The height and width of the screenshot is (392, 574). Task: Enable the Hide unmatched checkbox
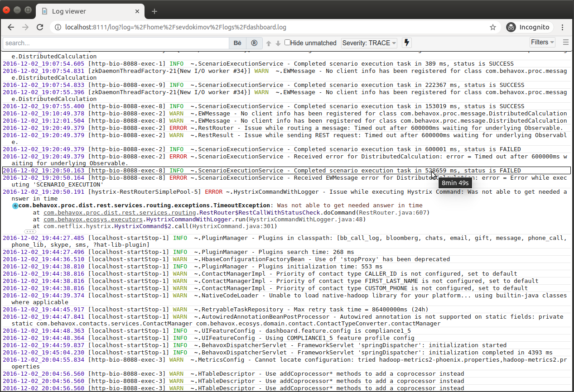[x=287, y=43]
